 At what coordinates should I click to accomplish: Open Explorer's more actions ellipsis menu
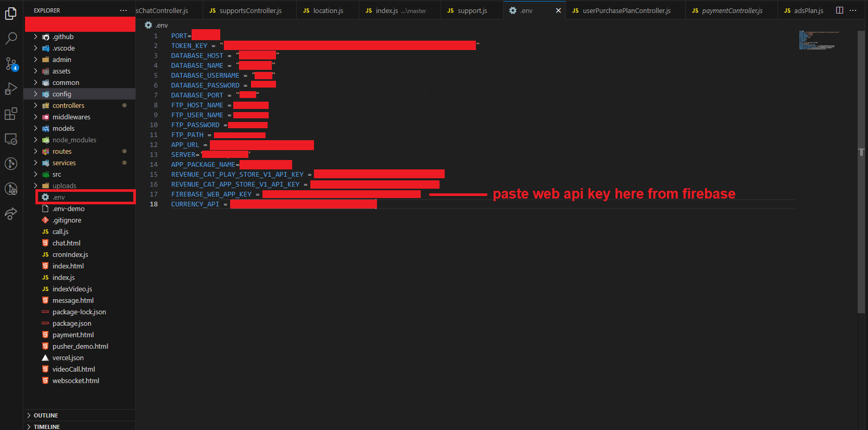(x=123, y=10)
